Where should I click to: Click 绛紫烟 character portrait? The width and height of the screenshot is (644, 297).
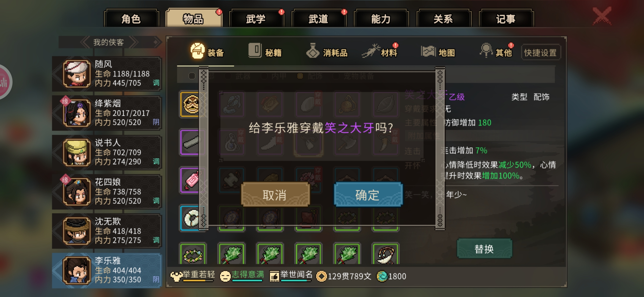tap(77, 113)
